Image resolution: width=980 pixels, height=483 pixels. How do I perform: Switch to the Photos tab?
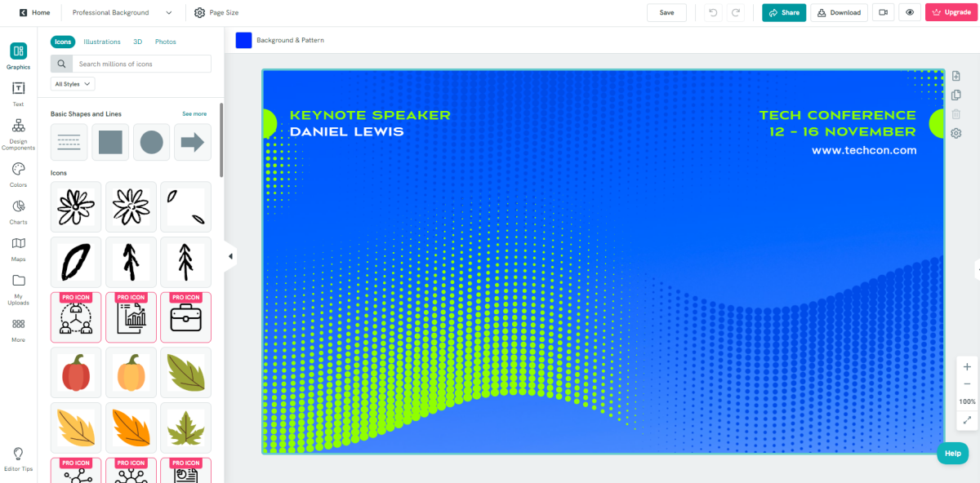coord(165,42)
